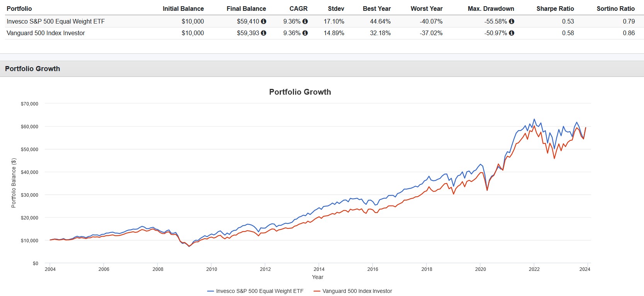The image size is (644, 296).
Task: Click info icon beside Max. Drawdown -50.97%
Action: pos(511,33)
